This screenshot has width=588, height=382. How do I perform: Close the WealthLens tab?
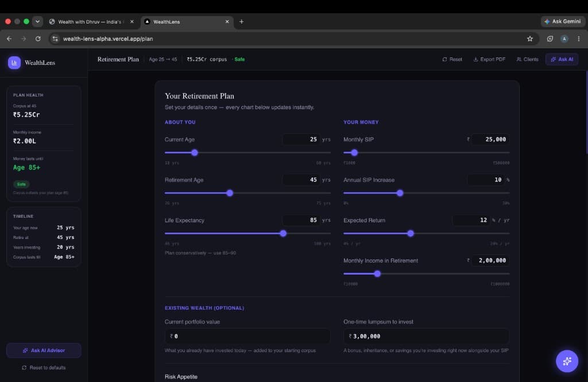[x=227, y=22]
